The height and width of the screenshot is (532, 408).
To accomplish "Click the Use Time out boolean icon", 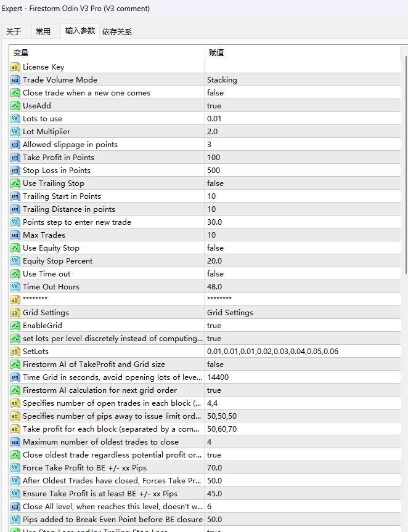I will (x=15, y=274).
